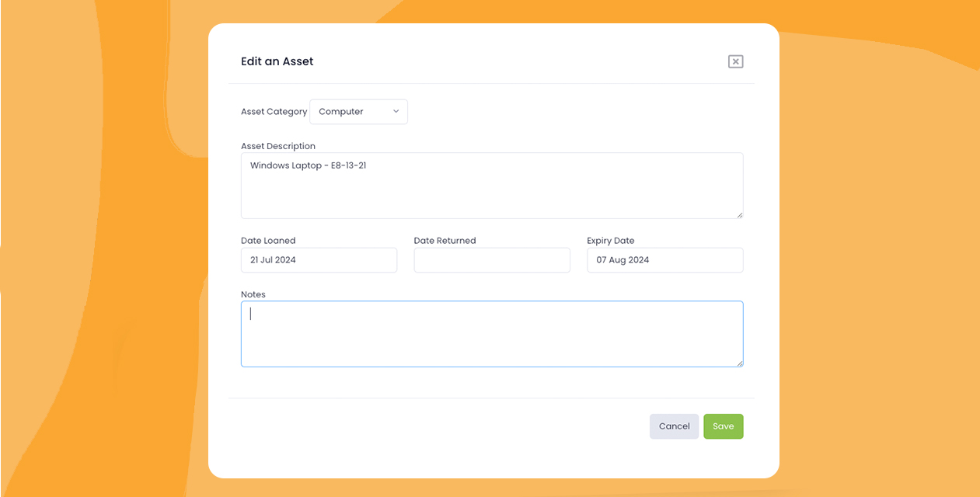The image size is (980, 497).
Task: Change the asset category from Computer
Action: click(358, 111)
